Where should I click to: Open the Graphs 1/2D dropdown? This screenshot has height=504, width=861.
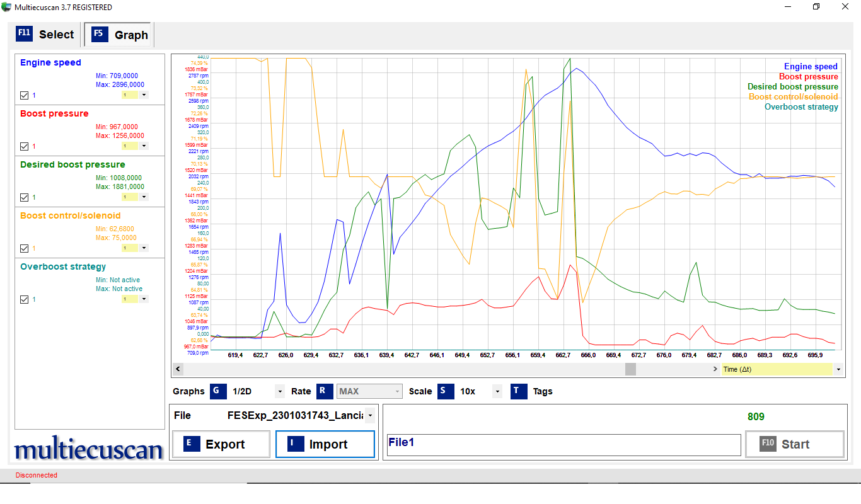pyautogui.click(x=280, y=391)
